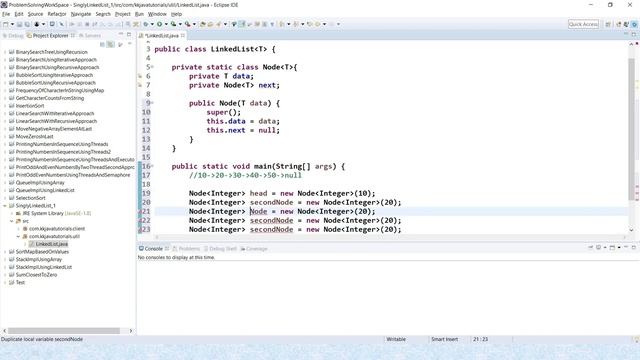Open the Window menu
The height and width of the screenshot is (360, 640).
pos(157,14)
